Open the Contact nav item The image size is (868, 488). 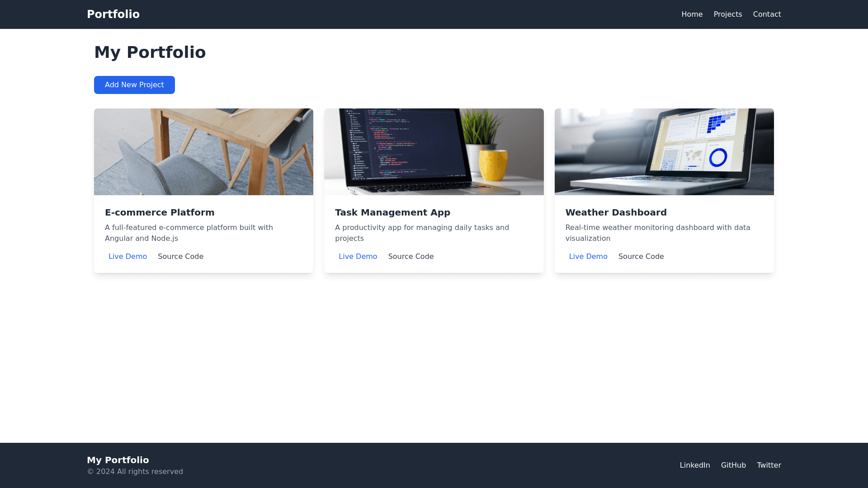pos(767,14)
